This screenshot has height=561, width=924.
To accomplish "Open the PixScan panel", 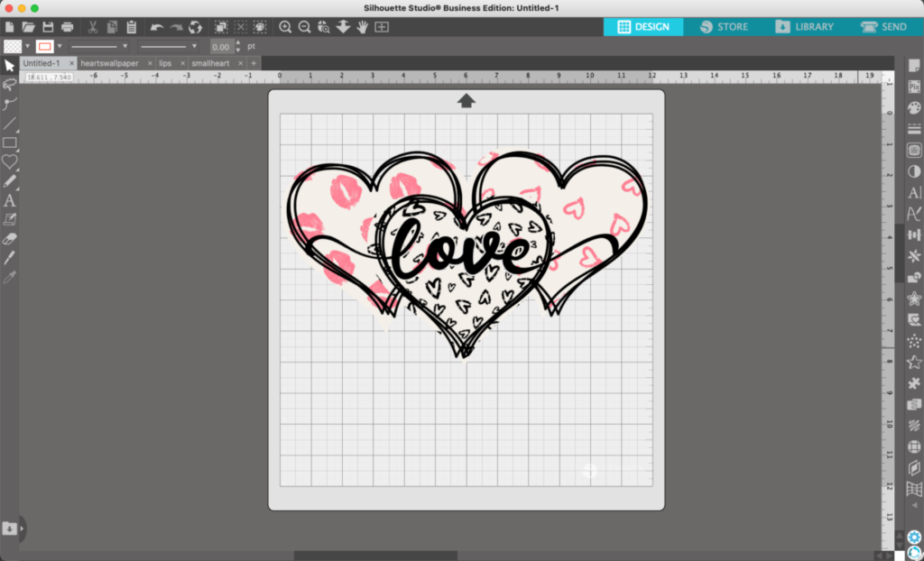I will 914,87.
